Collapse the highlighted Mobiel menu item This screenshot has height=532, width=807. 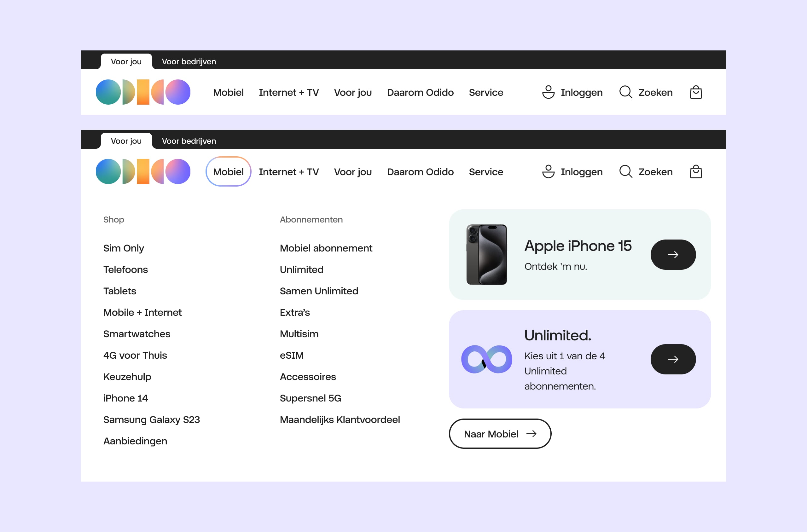pos(229,172)
